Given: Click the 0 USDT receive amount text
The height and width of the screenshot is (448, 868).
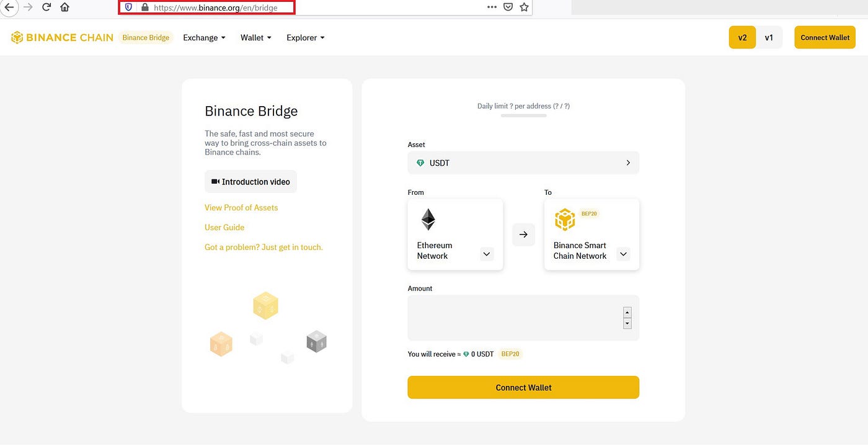Looking at the screenshot, I should (x=482, y=354).
